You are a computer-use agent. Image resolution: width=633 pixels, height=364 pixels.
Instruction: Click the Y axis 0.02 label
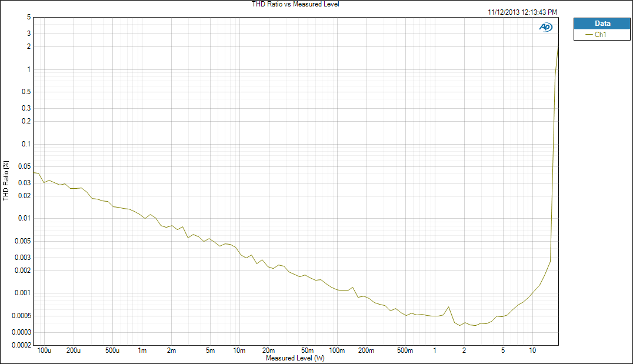click(24, 196)
